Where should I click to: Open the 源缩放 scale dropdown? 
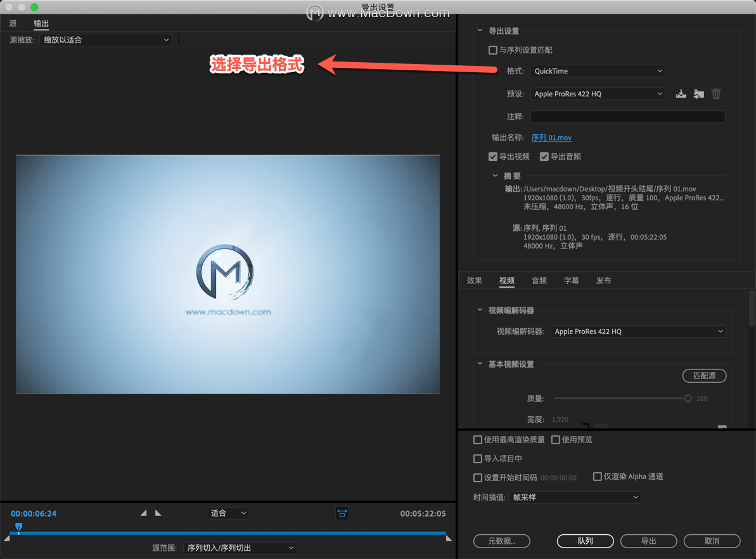[x=106, y=40]
